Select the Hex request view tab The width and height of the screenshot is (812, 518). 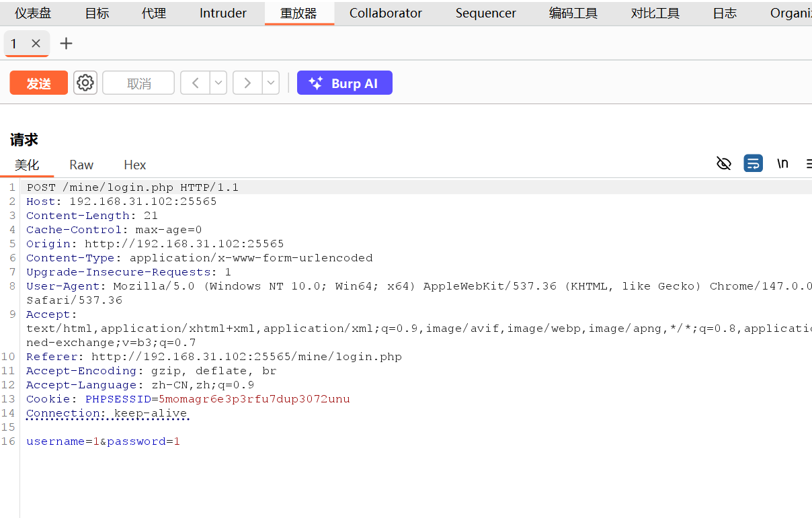click(135, 165)
